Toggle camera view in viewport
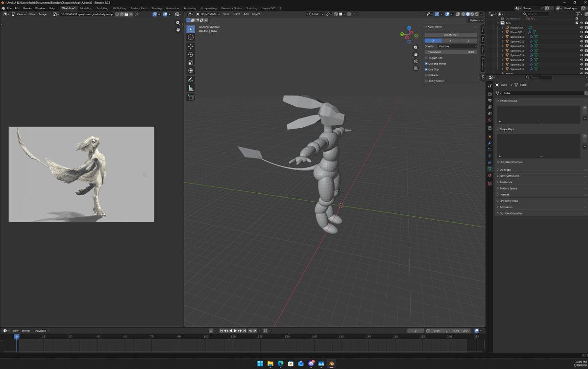The height and width of the screenshot is (369, 588). 416,61
